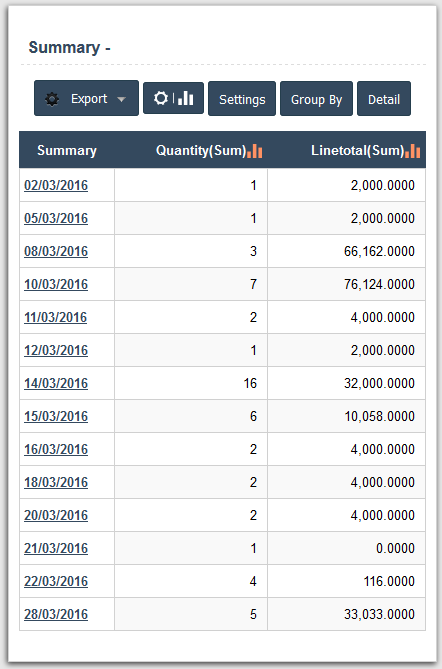The height and width of the screenshot is (669, 442).
Task: Open the Settings button
Action: tap(242, 99)
